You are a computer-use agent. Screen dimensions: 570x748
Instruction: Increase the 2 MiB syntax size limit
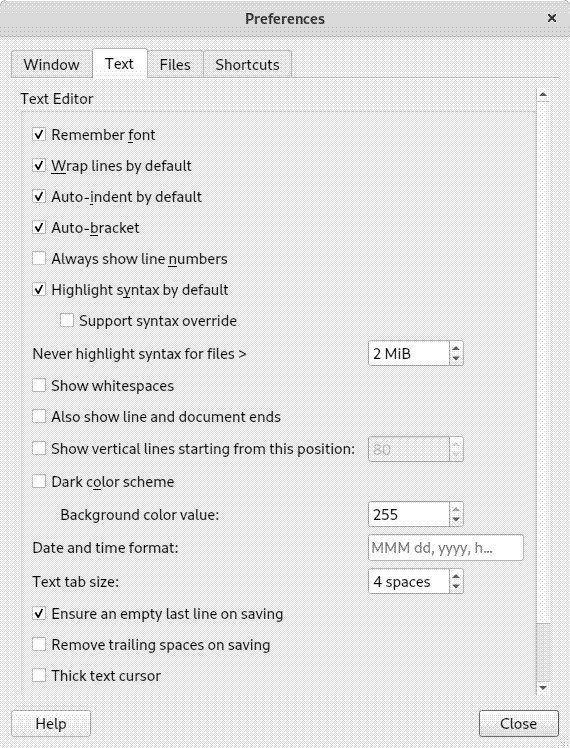pyautogui.click(x=456, y=348)
